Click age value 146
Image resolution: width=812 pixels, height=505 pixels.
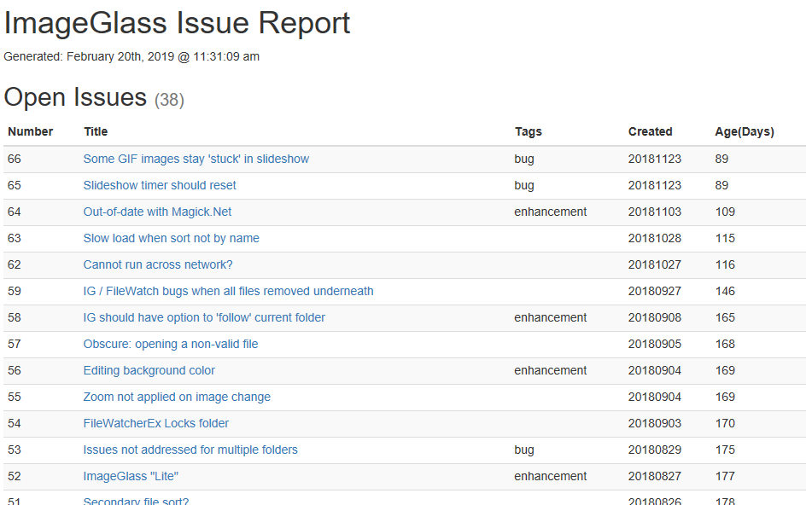pos(725,291)
